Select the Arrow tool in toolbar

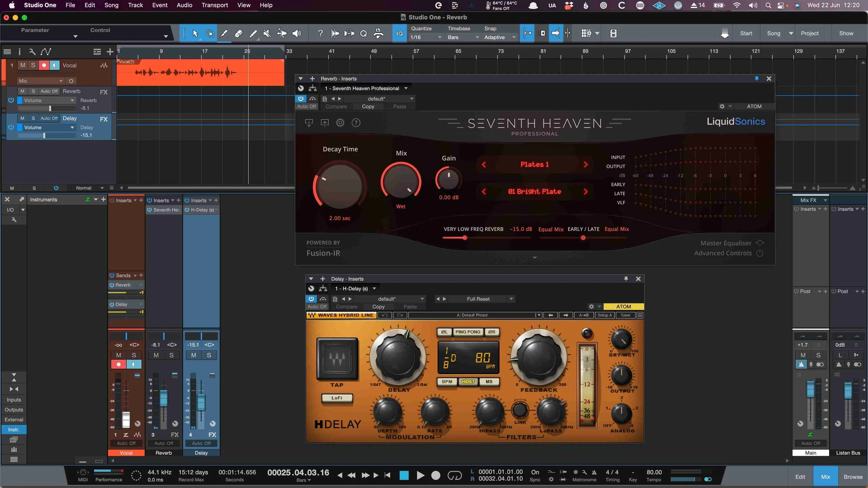tap(195, 33)
